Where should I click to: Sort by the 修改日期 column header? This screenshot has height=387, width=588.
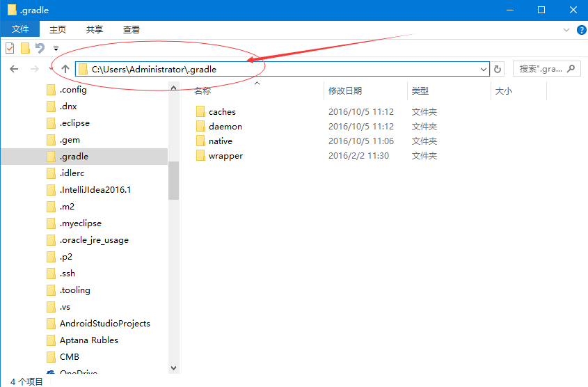(x=345, y=90)
